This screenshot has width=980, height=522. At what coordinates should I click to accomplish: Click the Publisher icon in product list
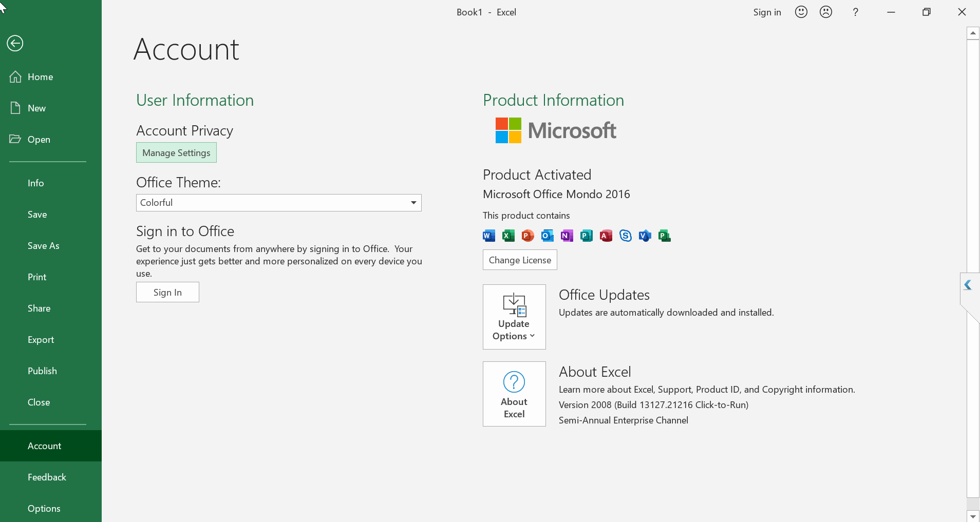[x=587, y=236]
